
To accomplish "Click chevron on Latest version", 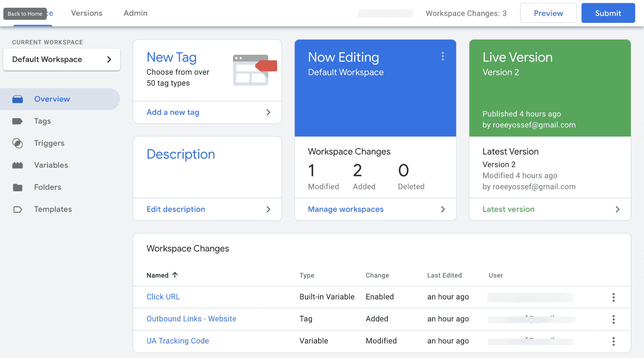I will click(617, 209).
